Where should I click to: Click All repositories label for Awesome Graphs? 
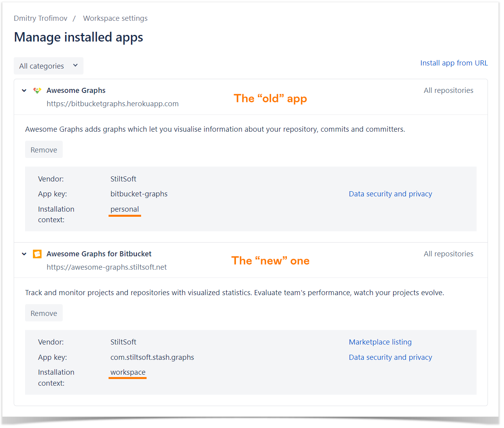[448, 91]
